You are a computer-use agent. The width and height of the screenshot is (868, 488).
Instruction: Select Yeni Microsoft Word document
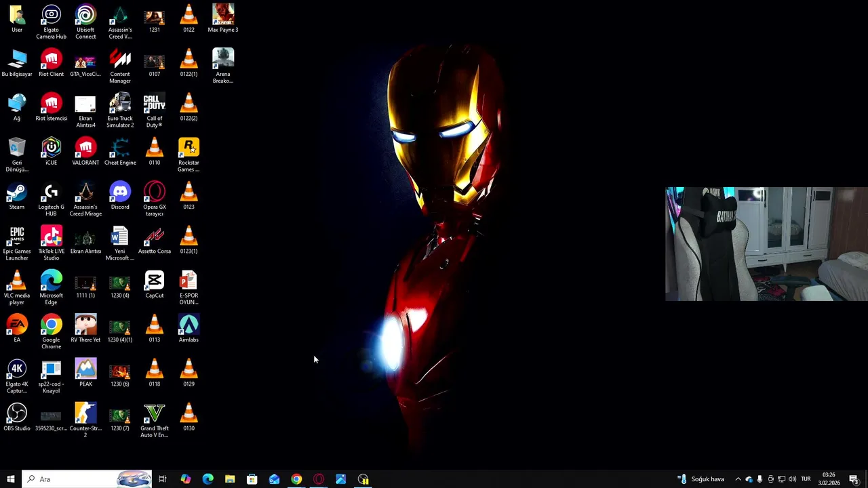click(x=120, y=243)
